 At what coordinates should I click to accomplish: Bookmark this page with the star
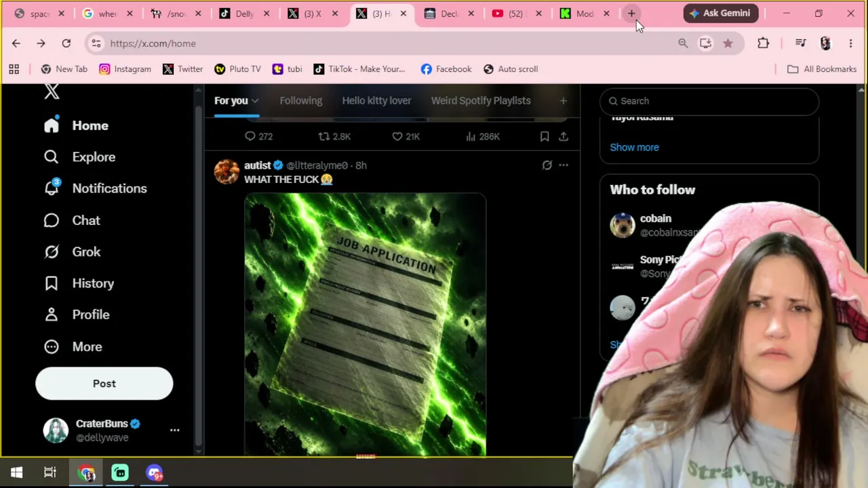tap(728, 43)
